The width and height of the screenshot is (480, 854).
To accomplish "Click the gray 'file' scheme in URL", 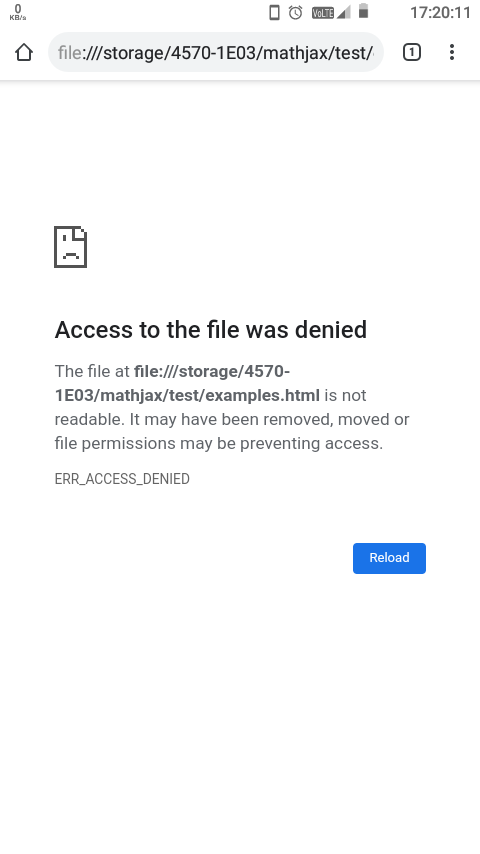I will click(x=70, y=53).
